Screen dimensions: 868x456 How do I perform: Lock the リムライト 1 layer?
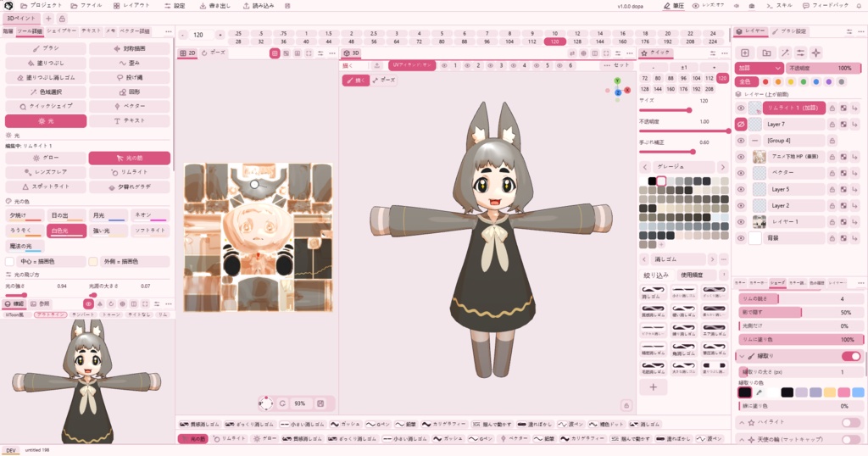(832, 108)
